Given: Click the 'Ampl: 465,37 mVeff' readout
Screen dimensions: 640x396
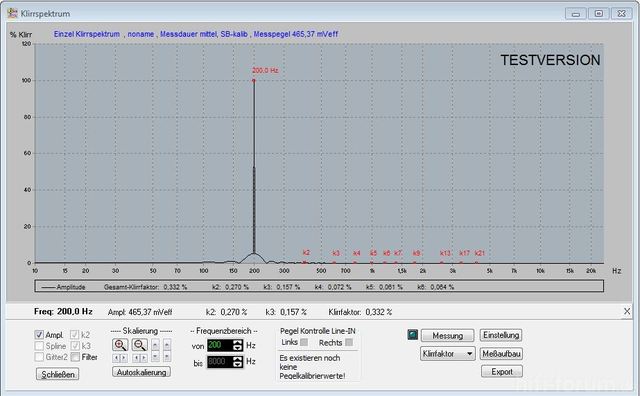Looking at the screenshot, I should click(x=140, y=312).
